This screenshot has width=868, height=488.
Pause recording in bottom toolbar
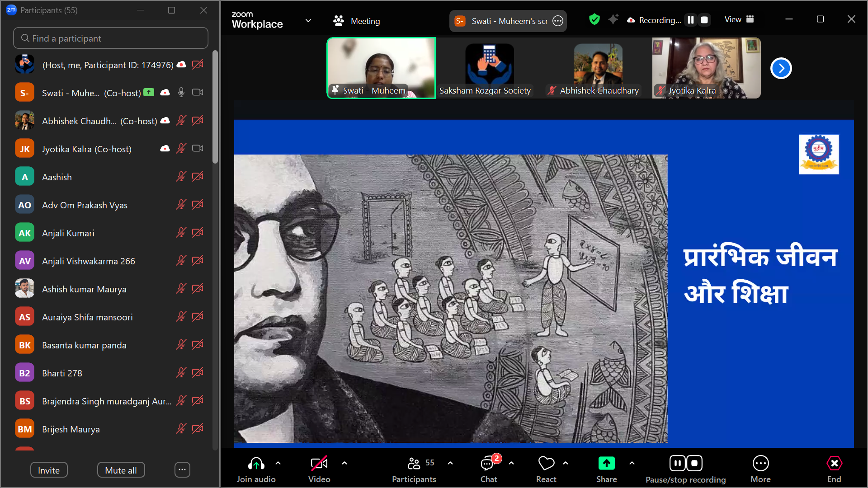click(x=677, y=463)
